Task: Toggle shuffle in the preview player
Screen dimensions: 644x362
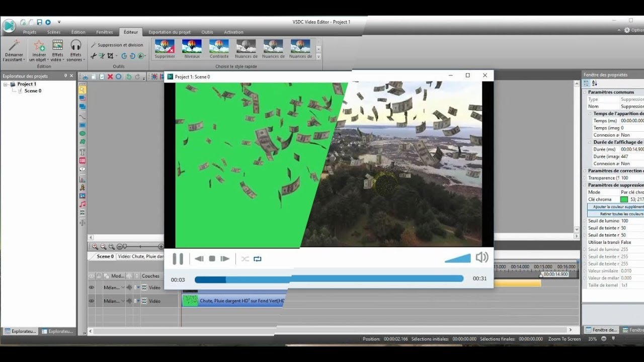Action: point(245,259)
